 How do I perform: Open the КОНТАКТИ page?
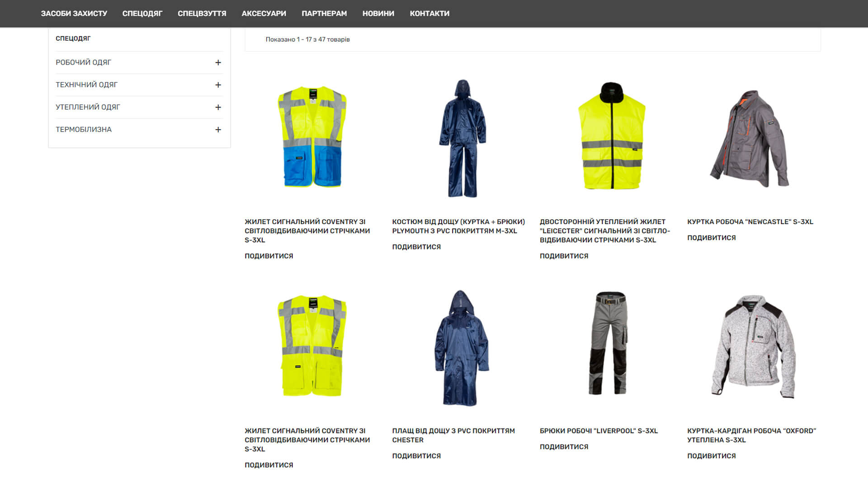coord(429,14)
